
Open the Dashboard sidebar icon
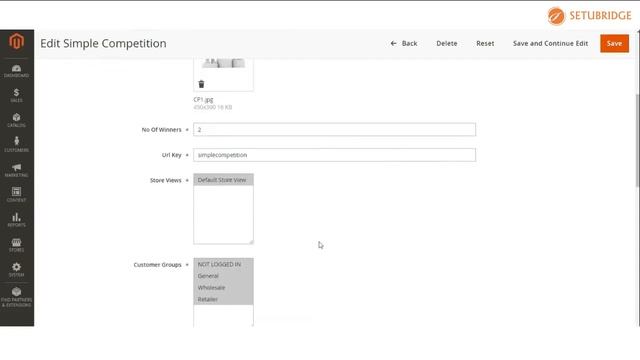tap(16, 71)
